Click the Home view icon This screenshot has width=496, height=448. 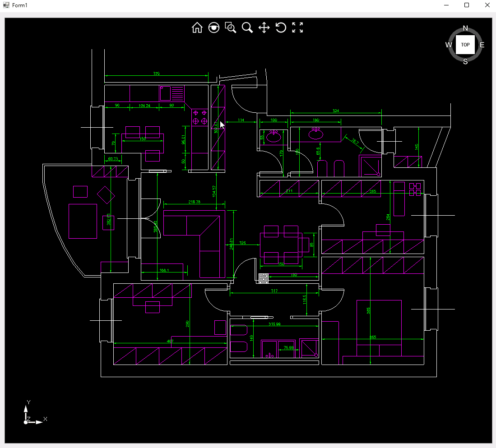(197, 28)
